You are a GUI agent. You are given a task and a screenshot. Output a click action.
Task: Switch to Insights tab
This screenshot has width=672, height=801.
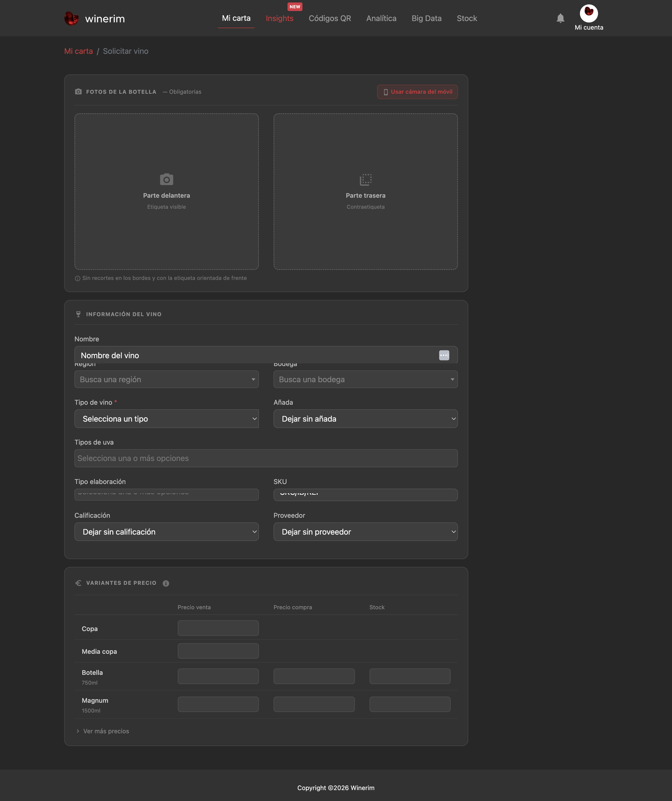tap(280, 18)
